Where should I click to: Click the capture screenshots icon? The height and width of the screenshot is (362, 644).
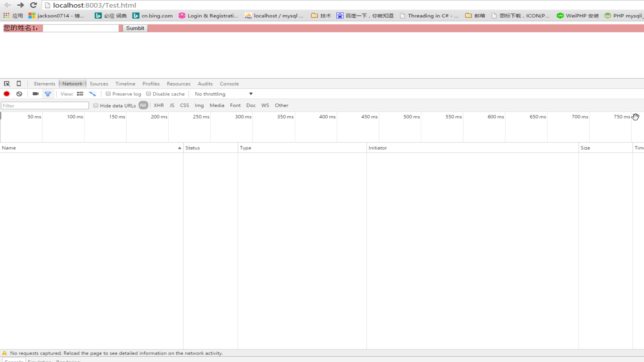pyautogui.click(x=35, y=93)
